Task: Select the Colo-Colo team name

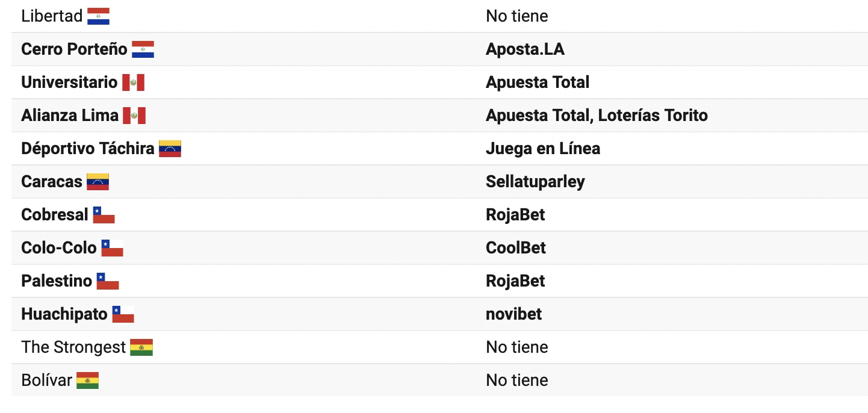Action: (59, 248)
